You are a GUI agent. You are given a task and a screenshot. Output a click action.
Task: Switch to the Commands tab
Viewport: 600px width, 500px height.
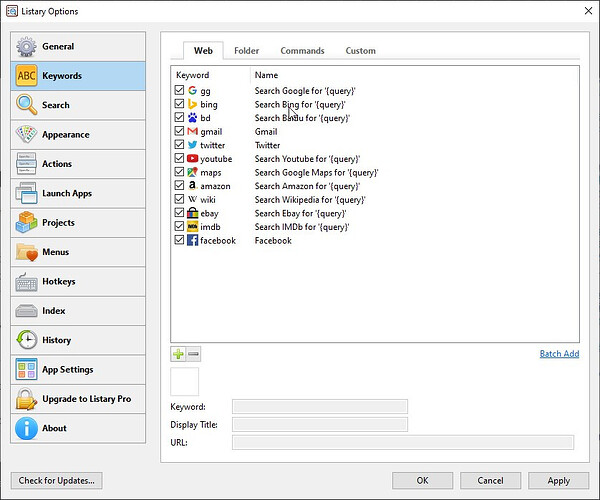tap(302, 51)
